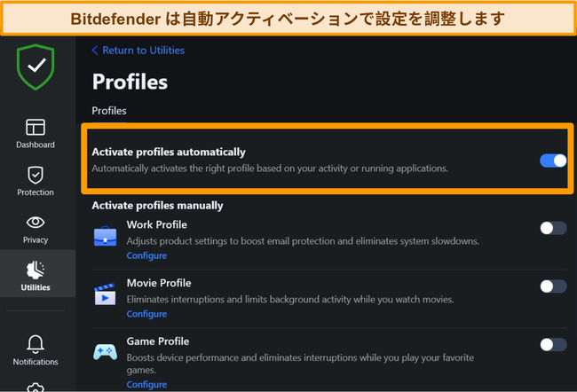Click the 'Eliminates interruptions and limits background' description

pyautogui.click(x=290, y=300)
